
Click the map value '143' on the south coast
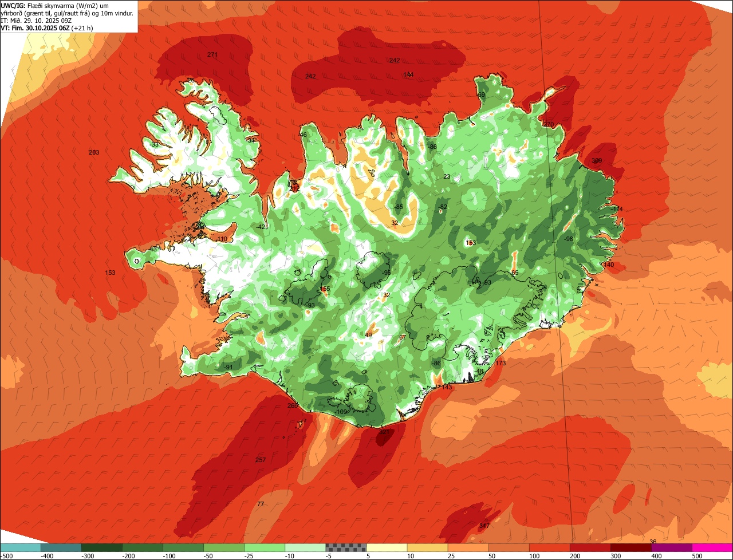[447, 388]
